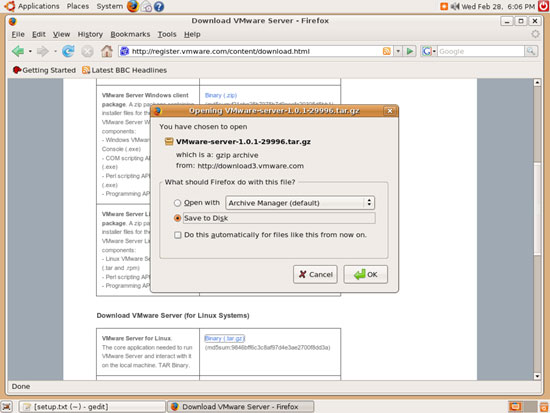The height and width of the screenshot is (413, 550).
Task: Reload the page with the Reload icon
Action: pos(68,51)
